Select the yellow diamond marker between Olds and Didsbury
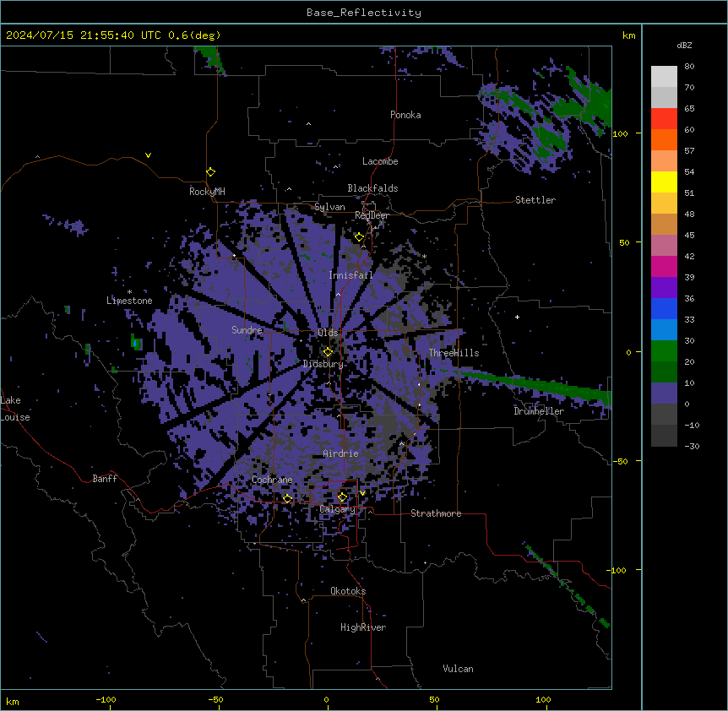 pyautogui.click(x=328, y=352)
